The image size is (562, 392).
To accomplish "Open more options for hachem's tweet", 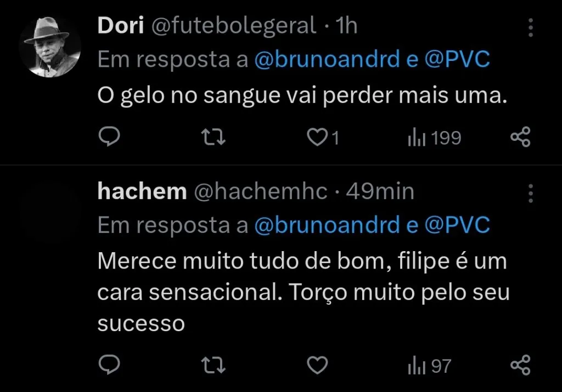I will coord(530,193).
